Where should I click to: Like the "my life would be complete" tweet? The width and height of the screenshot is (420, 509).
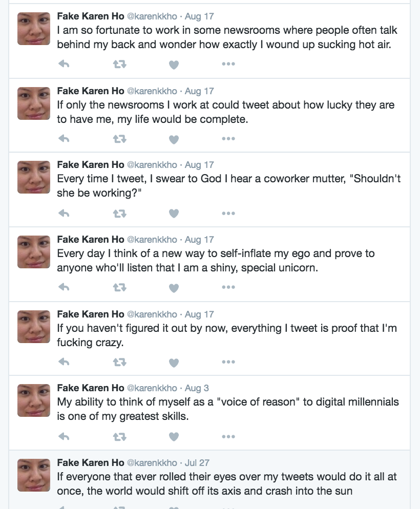[x=174, y=139]
